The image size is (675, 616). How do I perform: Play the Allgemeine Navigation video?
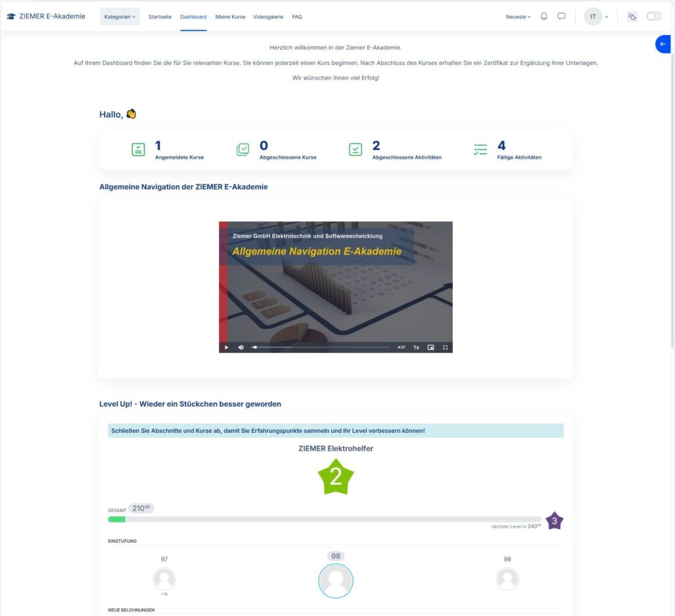[x=226, y=347]
